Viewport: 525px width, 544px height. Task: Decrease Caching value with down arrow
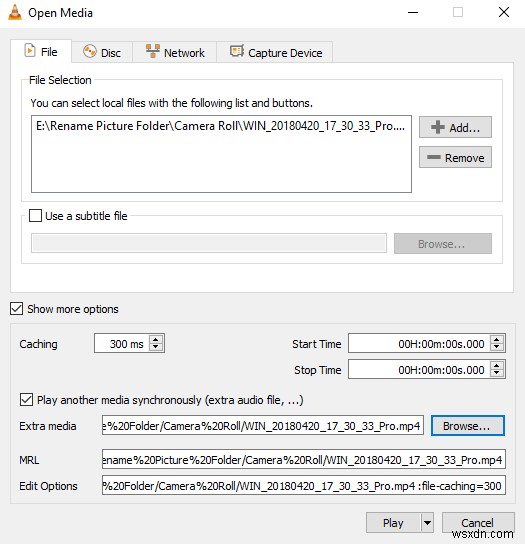[156, 347]
